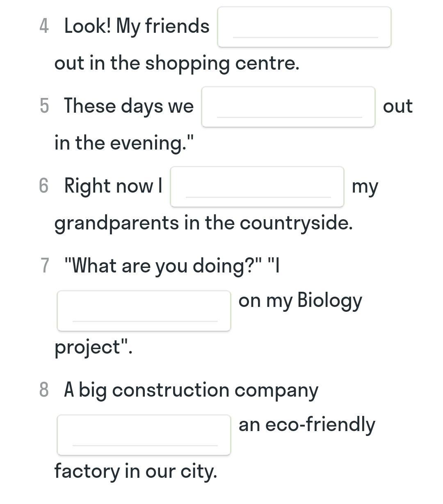The width and height of the screenshot is (443, 504).
Task: Click the text "an eco-friendly"
Action: (307, 425)
